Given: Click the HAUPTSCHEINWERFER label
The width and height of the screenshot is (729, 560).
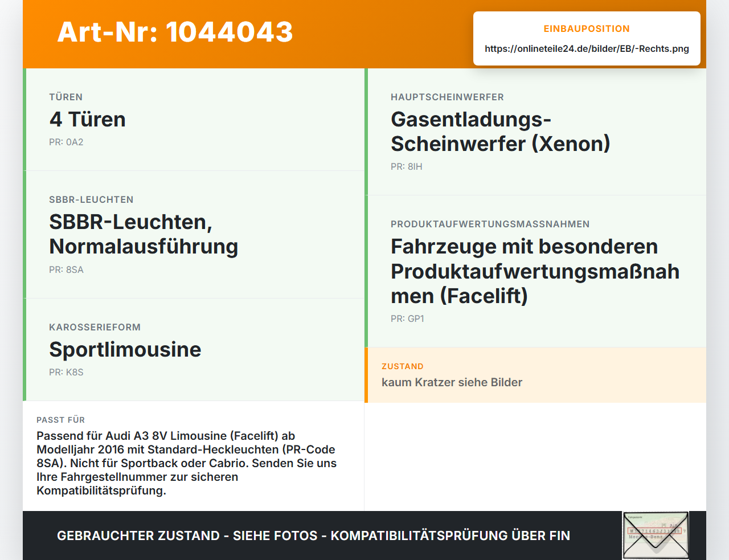Looking at the screenshot, I should click(x=447, y=97).
